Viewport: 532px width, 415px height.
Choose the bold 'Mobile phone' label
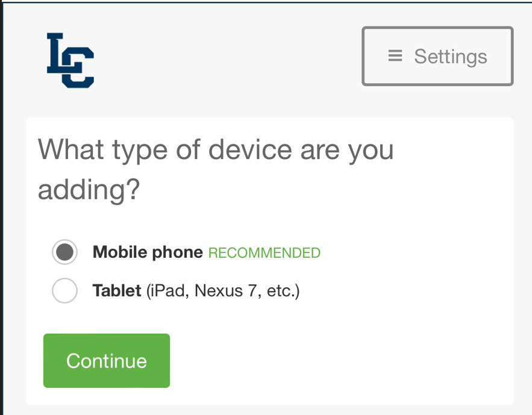148,252
